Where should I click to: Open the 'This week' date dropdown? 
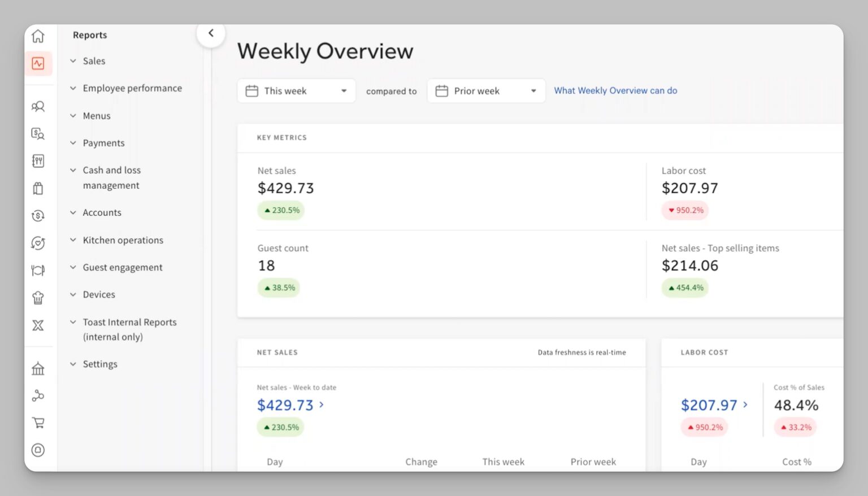click(296, 91)
